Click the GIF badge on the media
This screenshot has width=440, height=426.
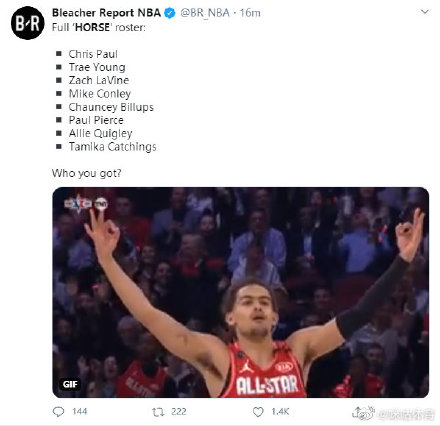[70, 384]
